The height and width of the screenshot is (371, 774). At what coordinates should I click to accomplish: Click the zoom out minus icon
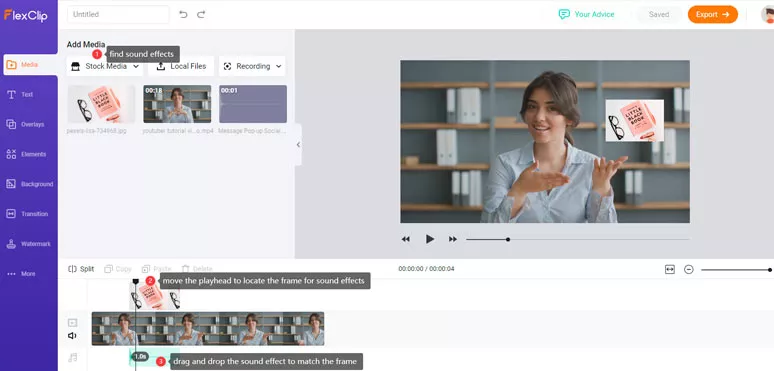(689, 269)
